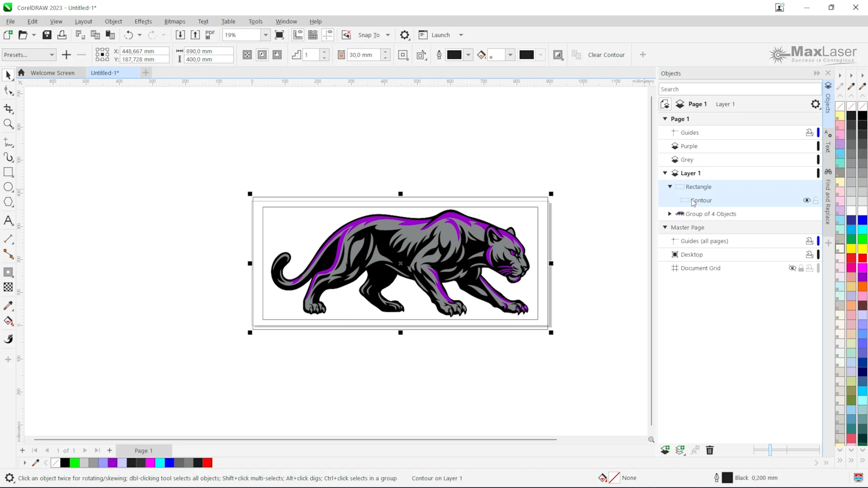This screenshot has width=868, height=488.
Task: Choose the Connector tool
Action: tap(8, 254)
